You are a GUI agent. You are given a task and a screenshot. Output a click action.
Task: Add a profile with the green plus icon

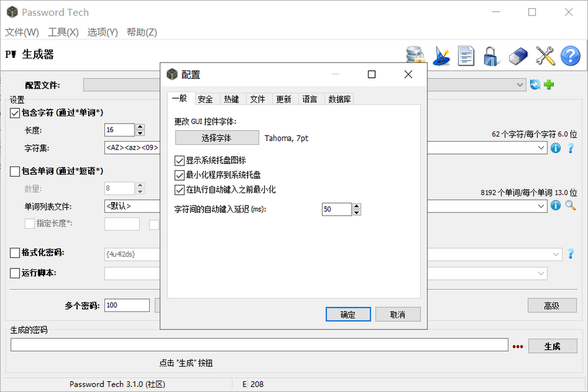pos(549,84)
